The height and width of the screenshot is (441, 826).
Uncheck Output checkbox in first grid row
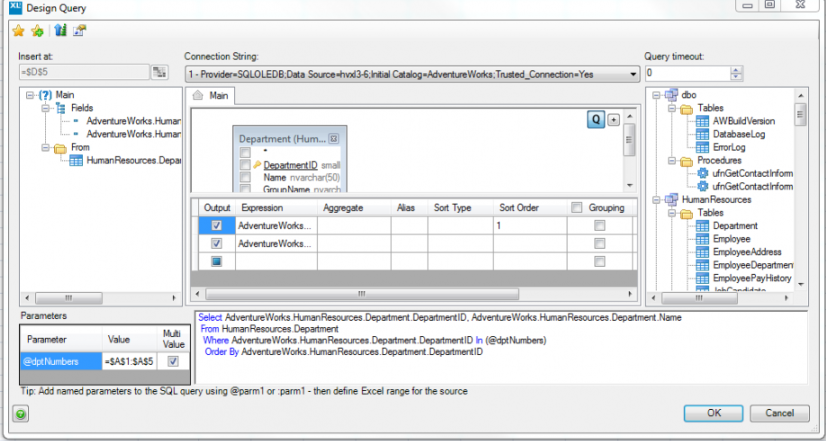tap(217, 226)
